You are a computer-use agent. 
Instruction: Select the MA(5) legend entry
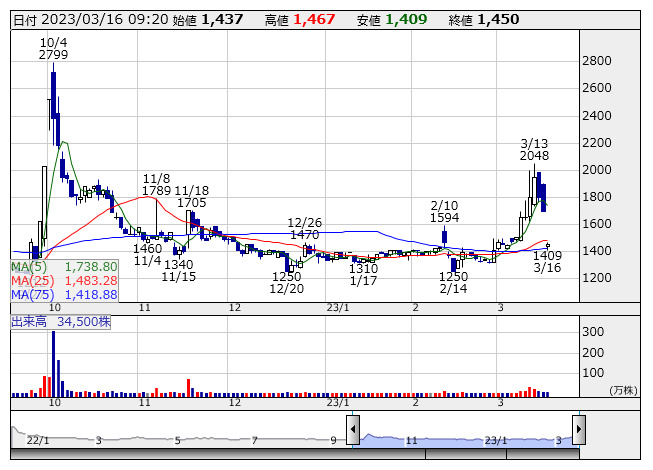coord(65,267)
